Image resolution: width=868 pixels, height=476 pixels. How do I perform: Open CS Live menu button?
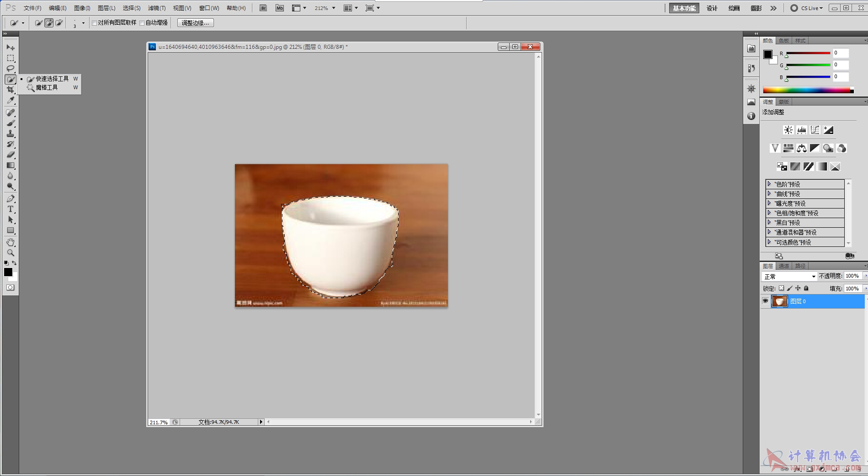point(807,8)
